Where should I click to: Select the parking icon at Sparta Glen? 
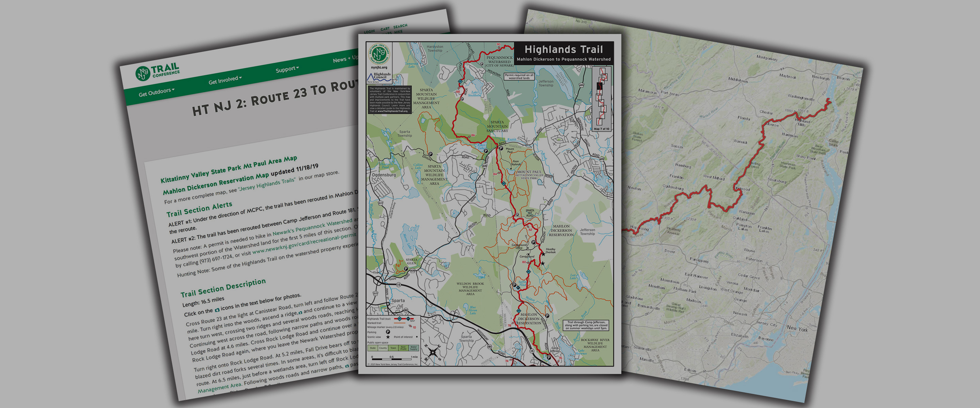coord(406,269)
